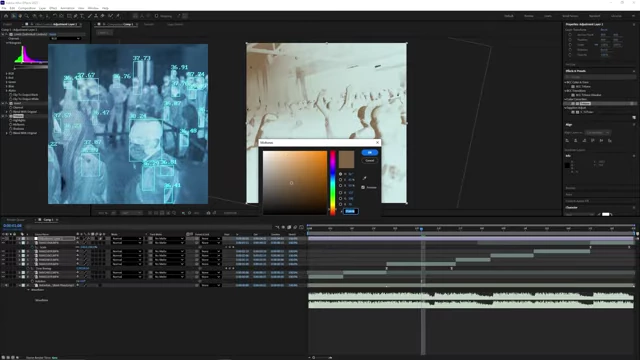Screen dimensions: 640x360
Task: Toggle visibility of layer 2 video
Action: tap(3, 242)
